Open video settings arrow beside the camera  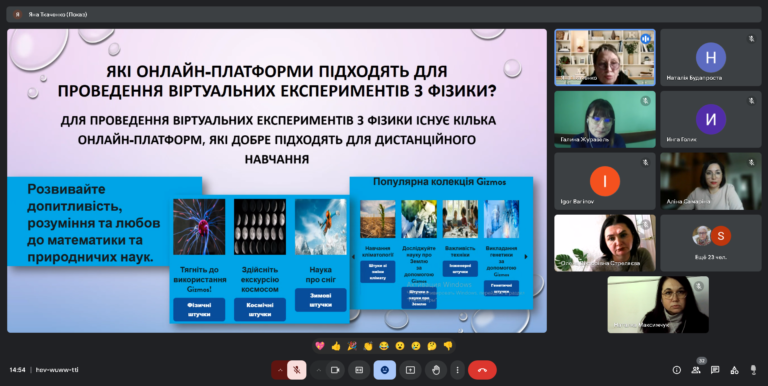318,370
